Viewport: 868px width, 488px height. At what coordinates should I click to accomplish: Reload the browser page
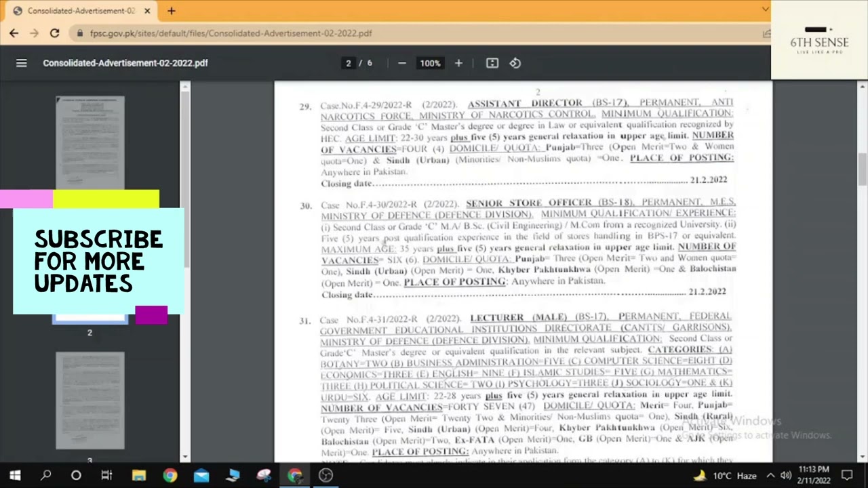point(54,33)
